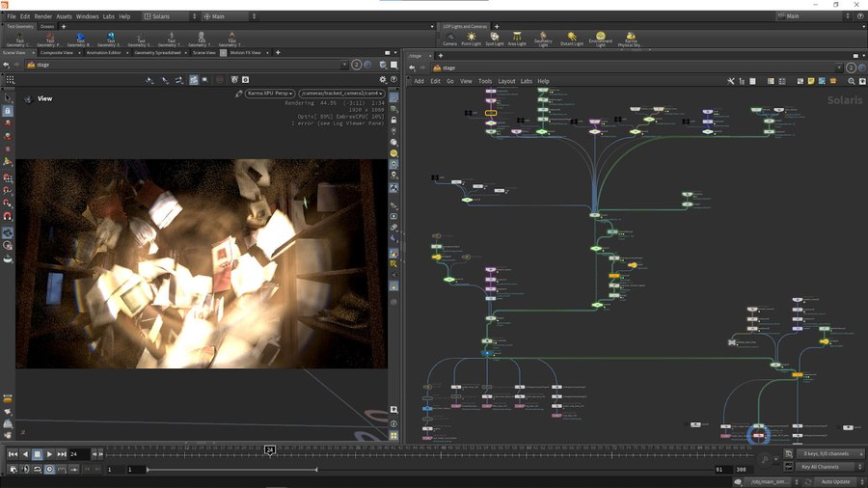
Task: Click the Spot Light shelf tool
Action: 494,39
